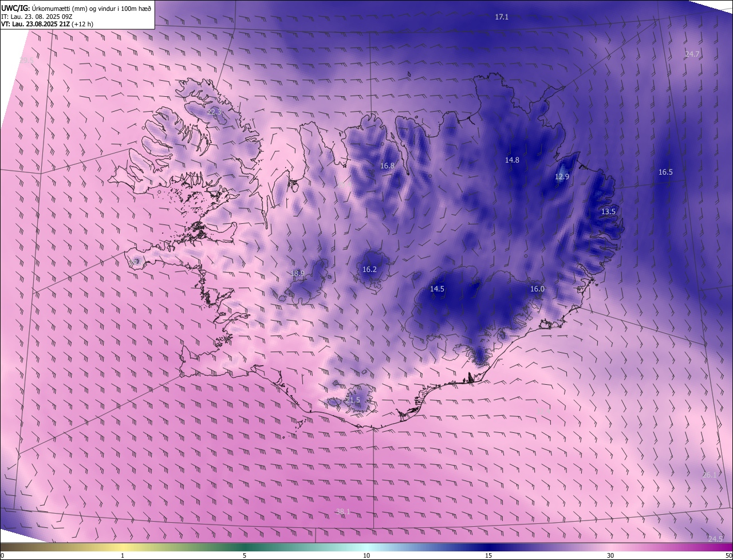The image size is (733, 560).
Task: Click the 22.3 value label in the Westfjords
Action: pos(214,112)
